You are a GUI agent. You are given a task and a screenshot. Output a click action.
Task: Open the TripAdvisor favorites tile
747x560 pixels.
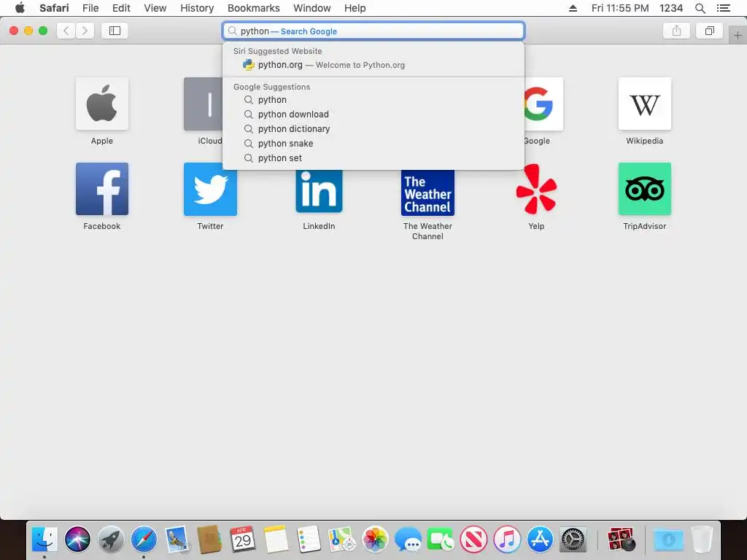(645, 189)
